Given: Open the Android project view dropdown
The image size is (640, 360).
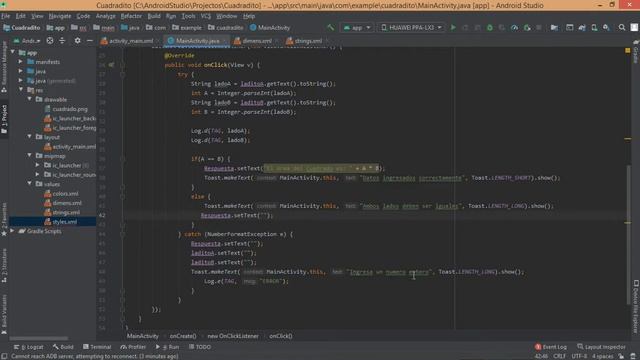Looking at the screenshot, I should tap(27, 41).
